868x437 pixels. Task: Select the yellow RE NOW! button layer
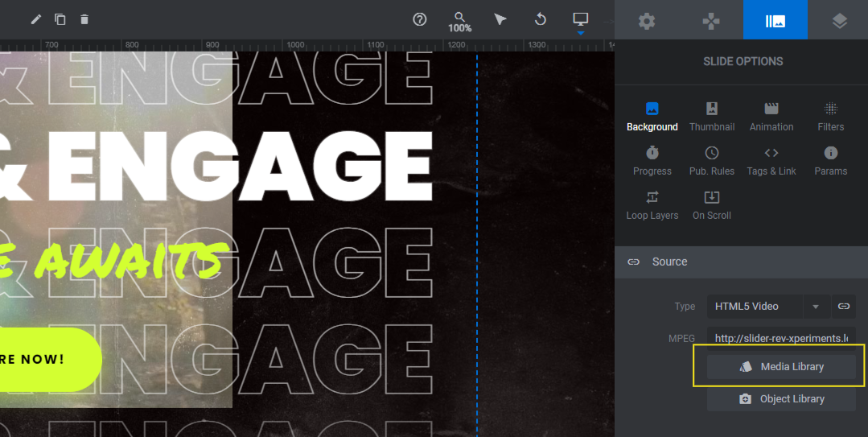coord(51,359)
